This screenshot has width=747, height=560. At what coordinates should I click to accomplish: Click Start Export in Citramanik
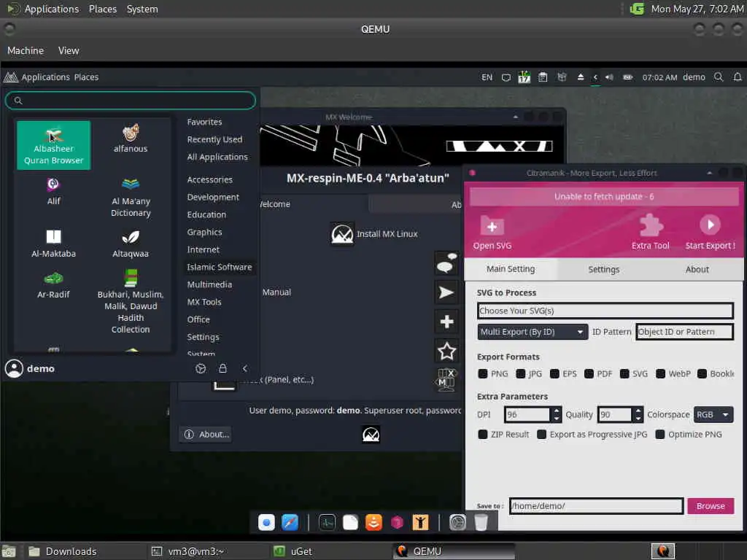(x=710, y=233)
